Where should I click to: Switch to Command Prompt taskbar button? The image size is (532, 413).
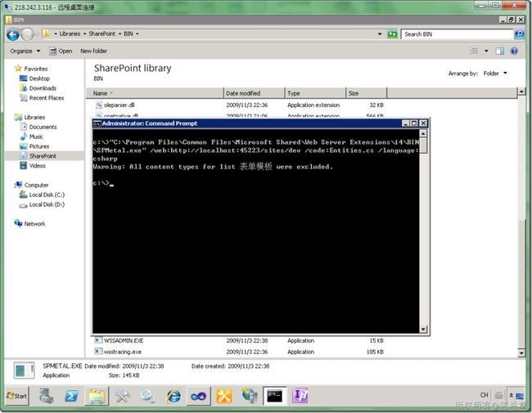[x=275, y=396]
